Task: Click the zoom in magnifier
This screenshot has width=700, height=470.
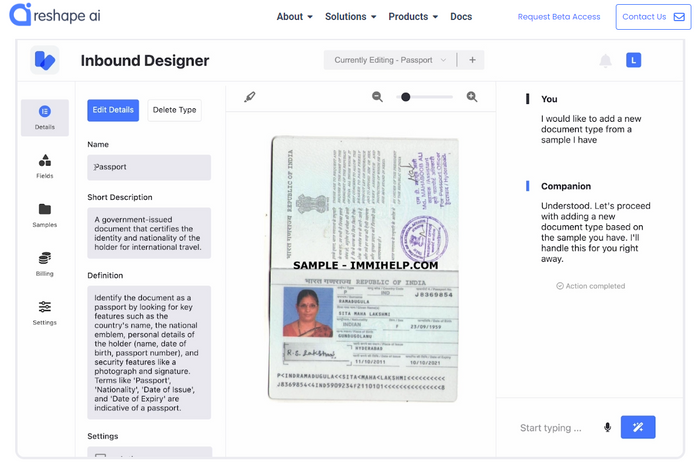Action: (472, 96)
